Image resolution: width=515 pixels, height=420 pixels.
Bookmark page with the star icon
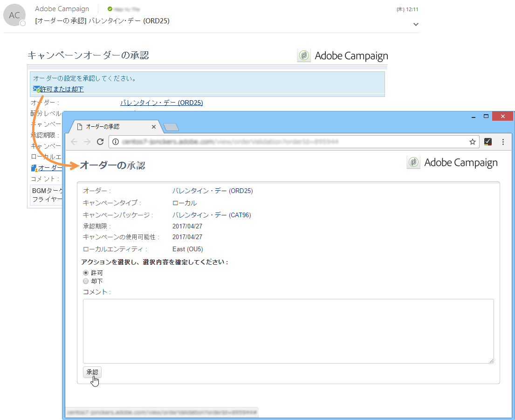click(472, 142)
